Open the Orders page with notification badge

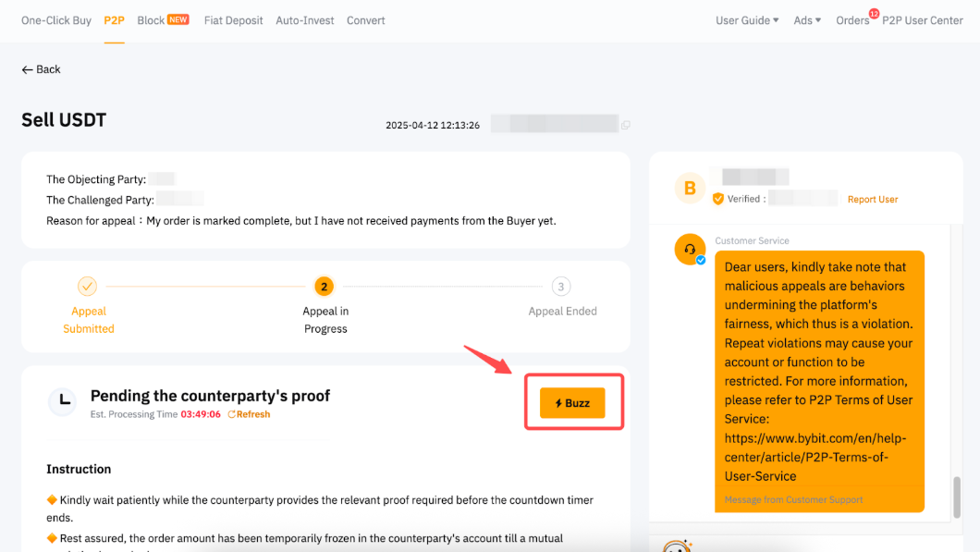coord(852,20)
